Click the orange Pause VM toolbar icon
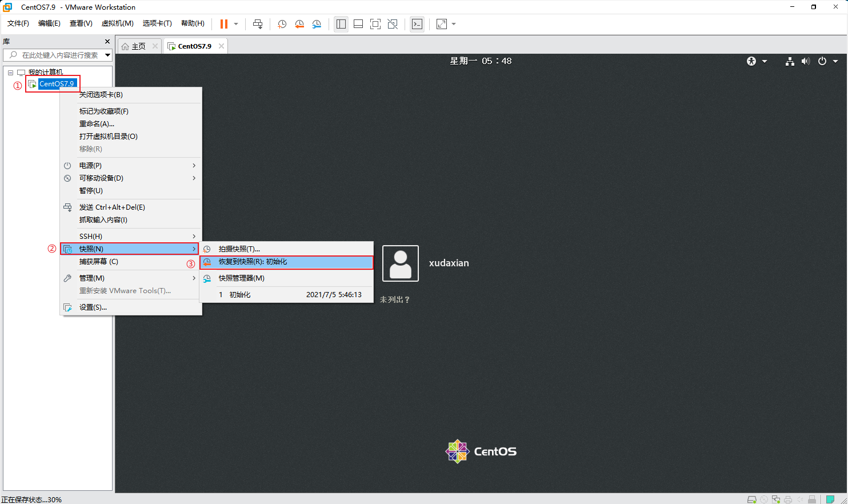Viewport: 848px width, 504px height. 224,24
